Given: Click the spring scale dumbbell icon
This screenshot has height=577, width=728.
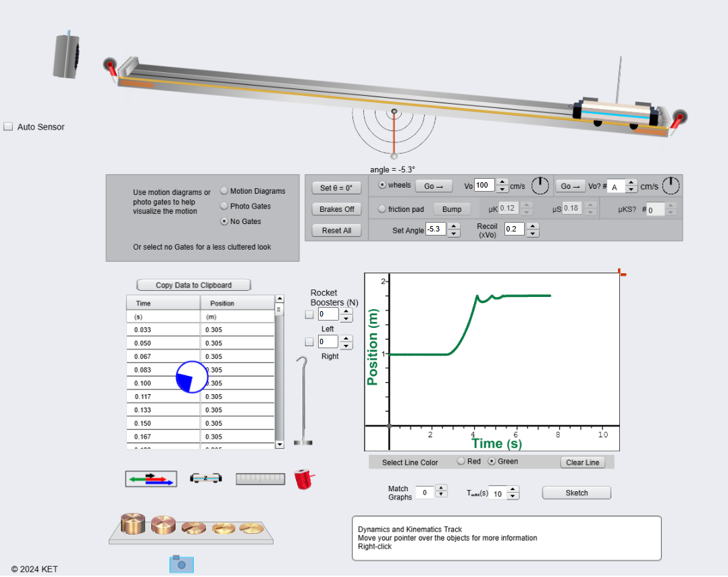Looking at the screenshot, I should [206, 478].
